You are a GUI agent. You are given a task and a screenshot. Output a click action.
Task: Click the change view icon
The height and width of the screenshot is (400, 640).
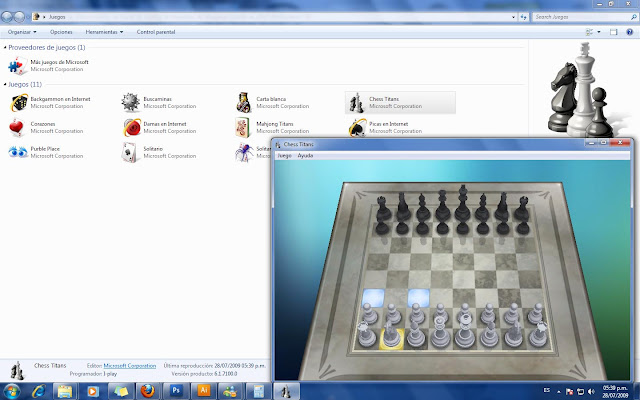589,32
